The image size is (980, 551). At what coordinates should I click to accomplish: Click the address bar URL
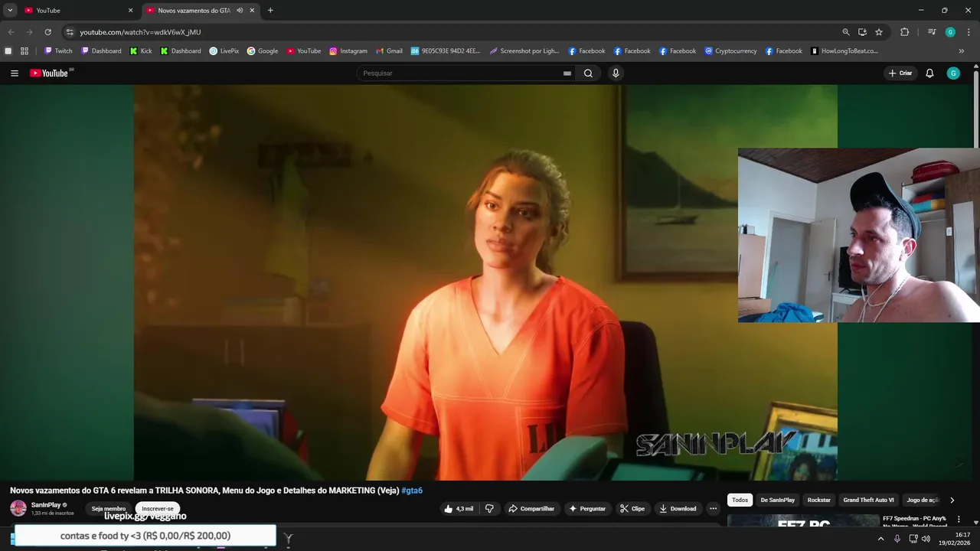click(140, 32)
